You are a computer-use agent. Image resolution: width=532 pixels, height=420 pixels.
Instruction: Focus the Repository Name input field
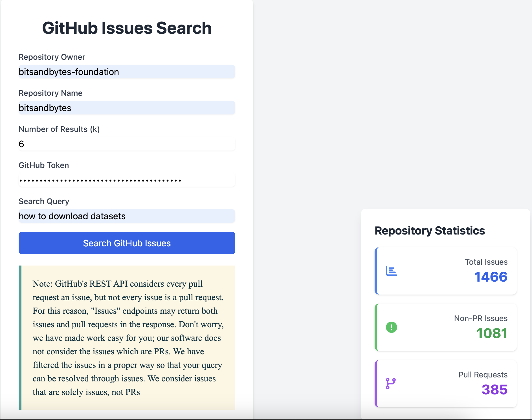[x=127, y=108]
